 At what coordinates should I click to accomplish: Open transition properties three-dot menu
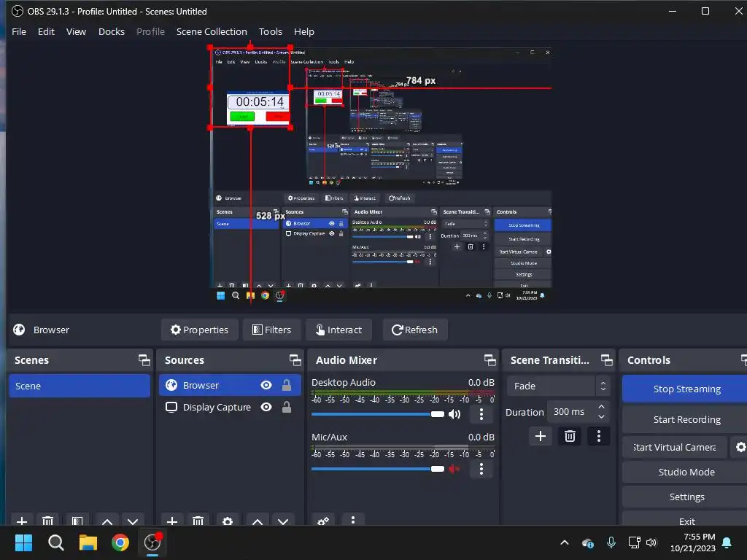coord(599,436)
